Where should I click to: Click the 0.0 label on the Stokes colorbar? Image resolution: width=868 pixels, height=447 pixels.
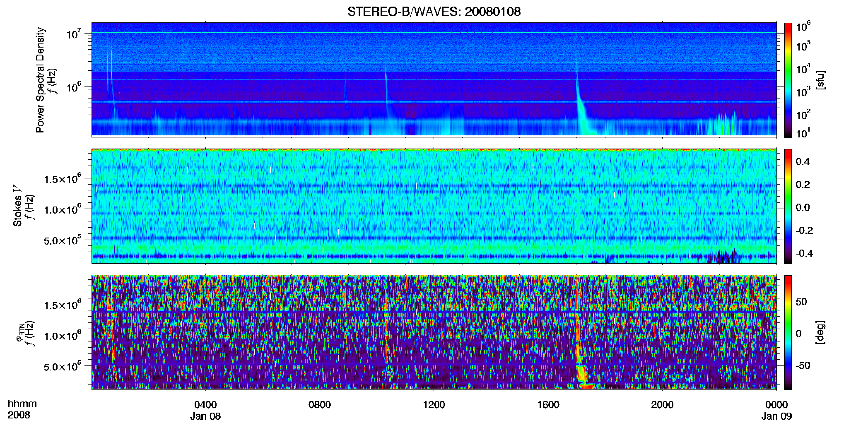coord(803,207)
